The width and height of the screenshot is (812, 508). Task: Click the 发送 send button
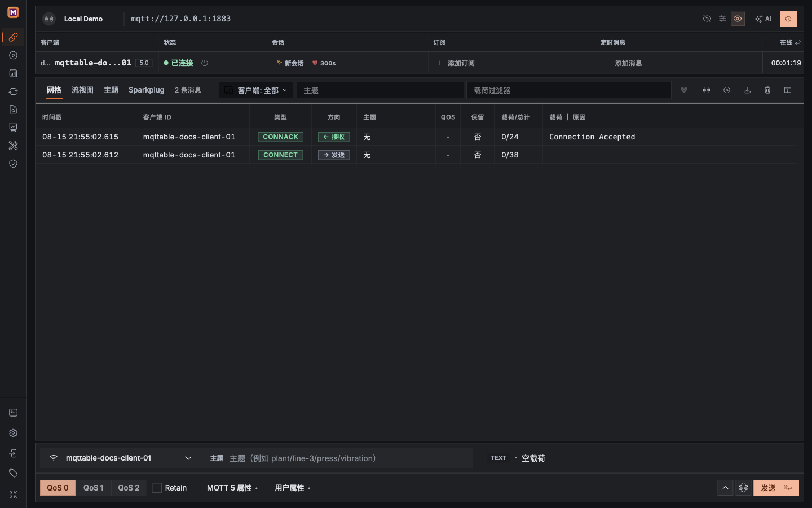776,488
